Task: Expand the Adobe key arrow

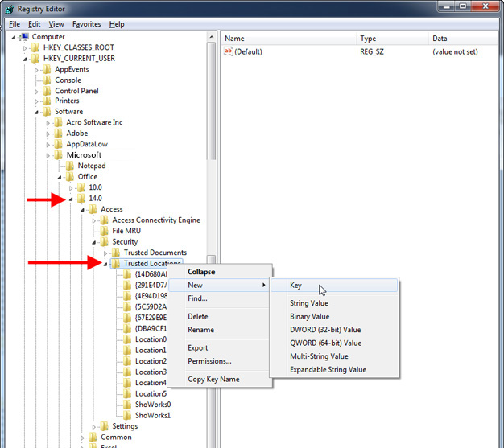Action: click(x=48, y=134)
